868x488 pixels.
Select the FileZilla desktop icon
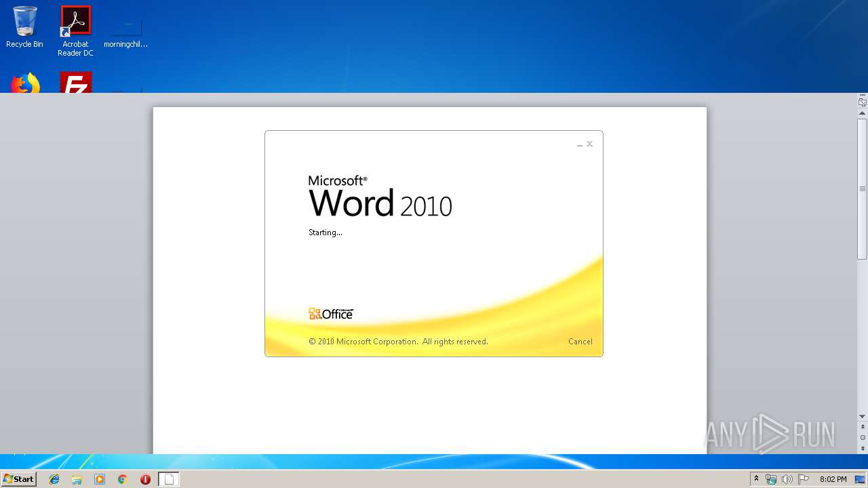coord(75,83)
